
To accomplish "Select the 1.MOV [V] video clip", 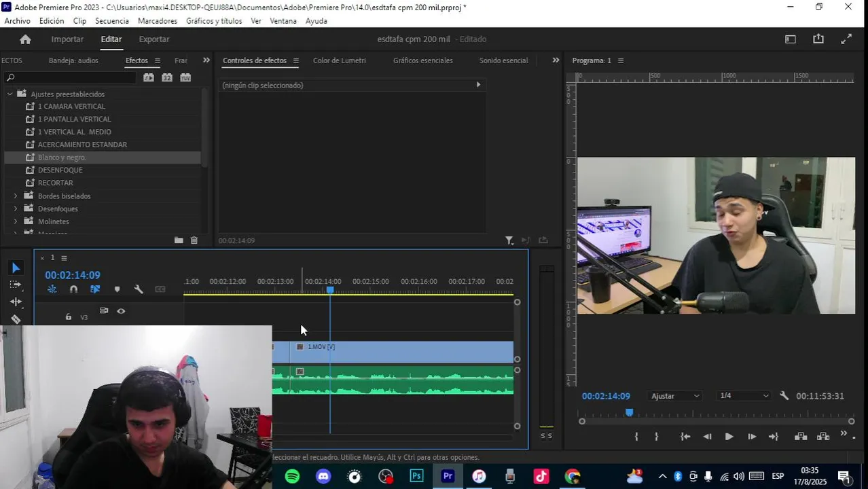I will (x=401, y=352).
